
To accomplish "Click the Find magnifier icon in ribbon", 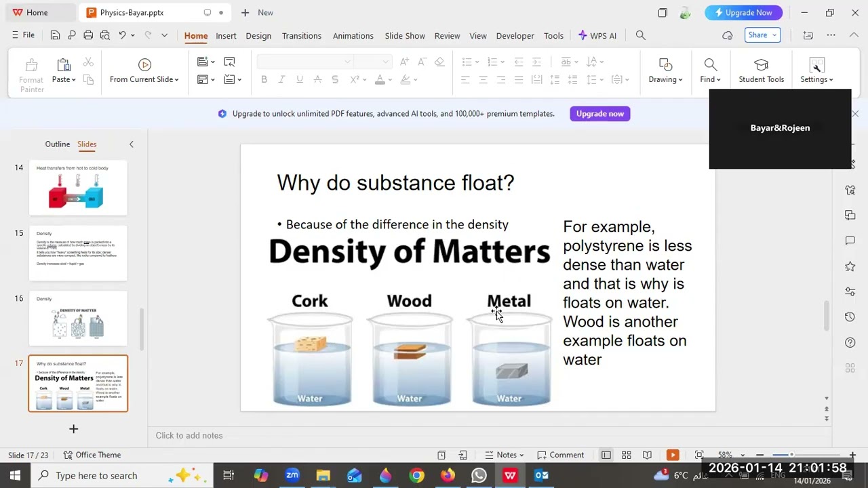I will coord(710,64).
